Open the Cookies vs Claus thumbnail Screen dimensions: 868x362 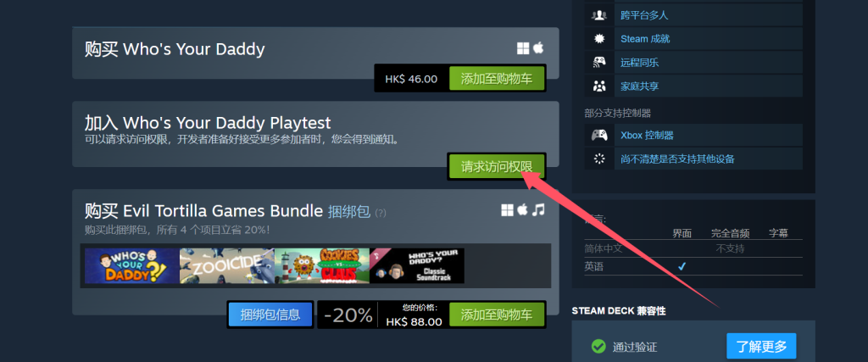[x=321, y=265]
